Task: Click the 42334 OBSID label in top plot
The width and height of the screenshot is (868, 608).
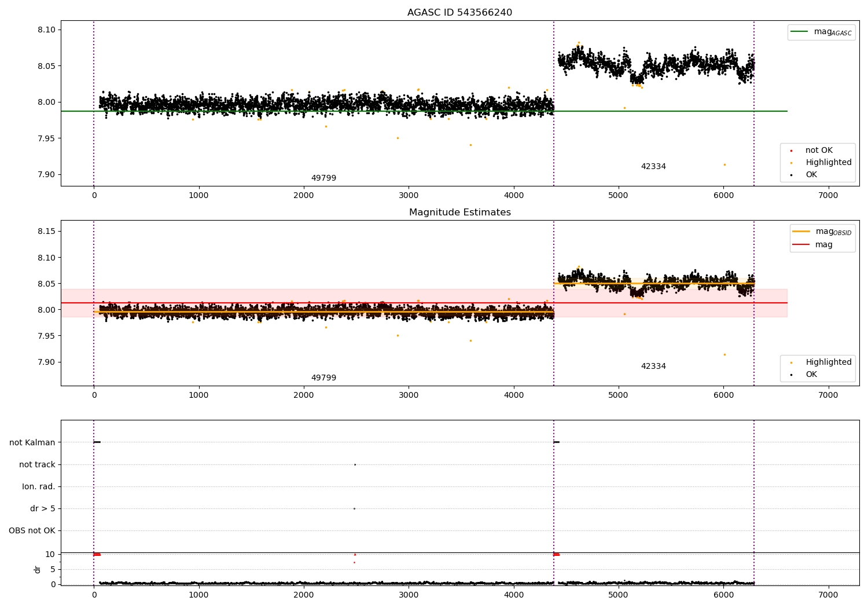Action: pos(653,167)
